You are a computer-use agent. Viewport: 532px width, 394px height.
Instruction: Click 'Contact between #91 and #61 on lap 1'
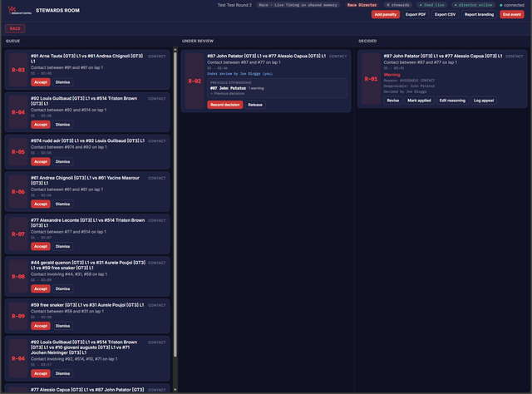66,67
